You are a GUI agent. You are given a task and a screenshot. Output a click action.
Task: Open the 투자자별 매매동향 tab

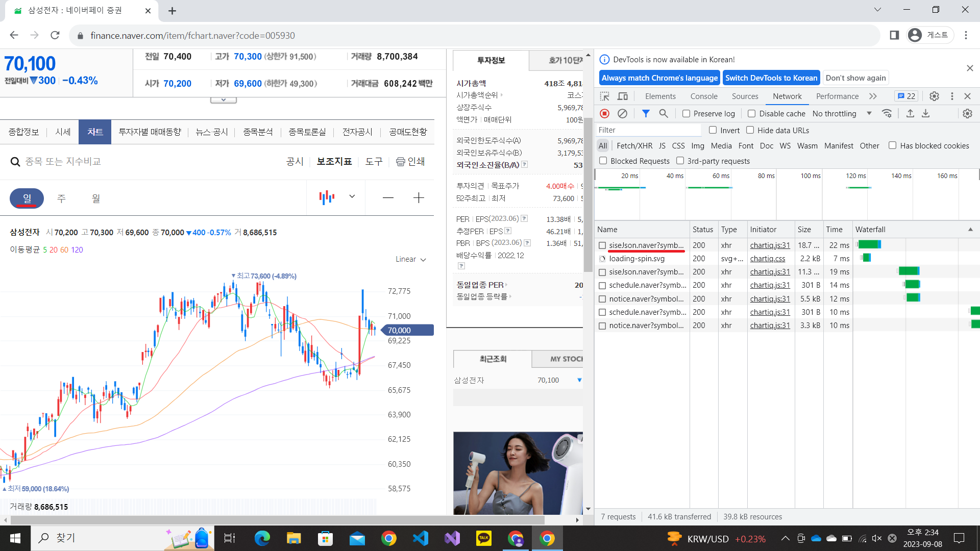point(150,132)
